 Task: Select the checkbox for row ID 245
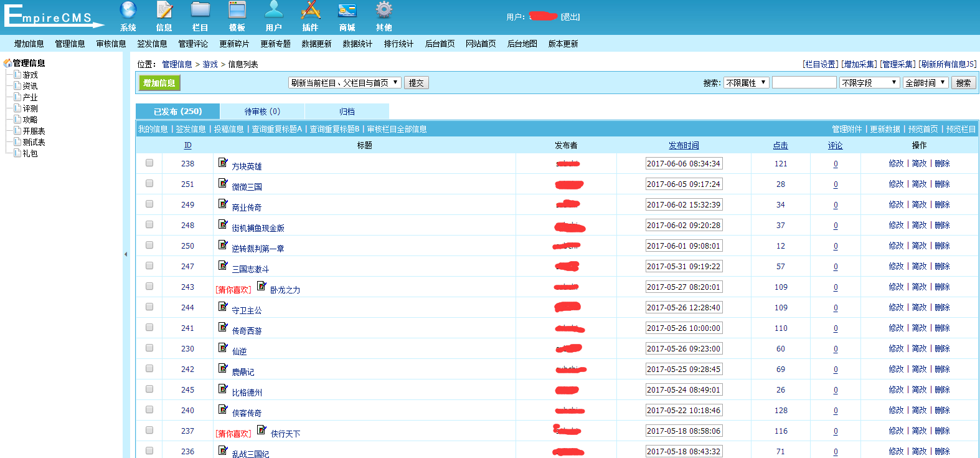pos(149,389)
